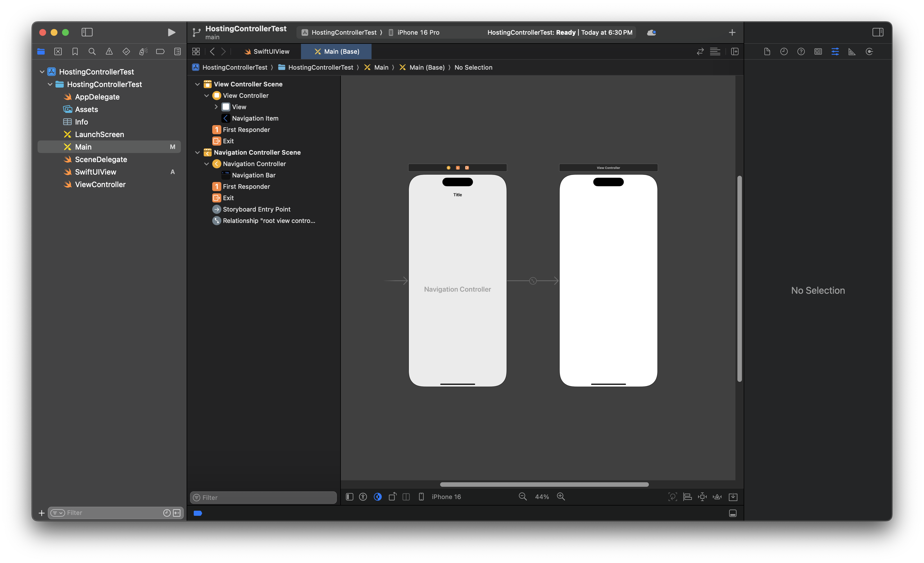The width and height of the screenshot is (924, 563).
Task: Open the Issue navigator warning icon
Action: click(x=109, y=52)
